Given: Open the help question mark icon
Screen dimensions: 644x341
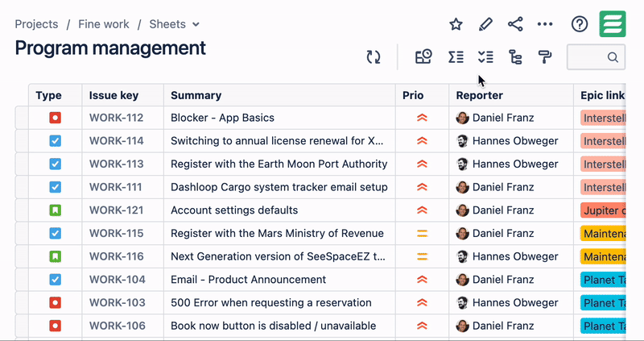Looking at the screenshot, I should (580, 24).
